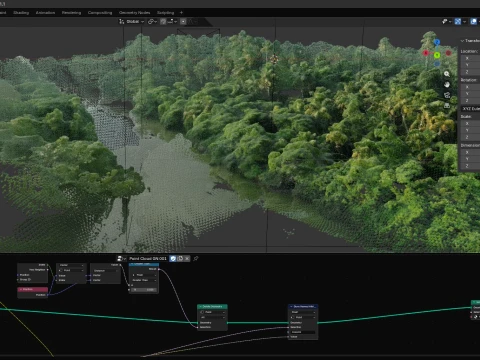Open the Scripting workspace tab
480x360 pixels.
[x=166, y=13]
